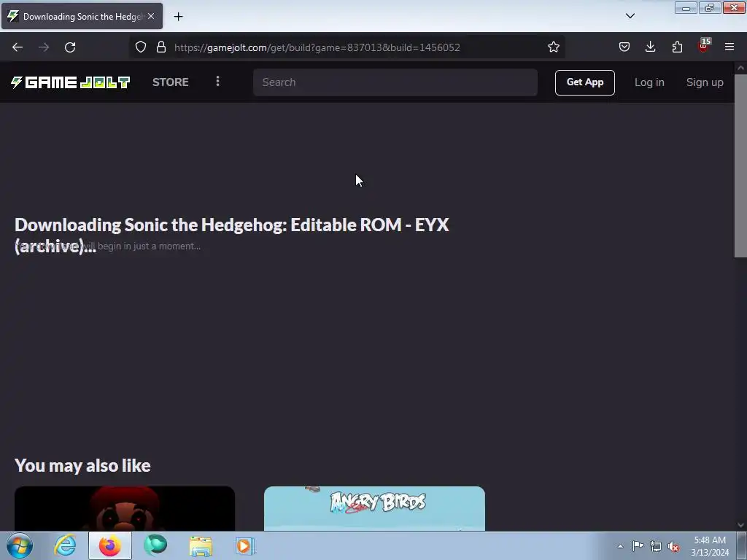747x560 pixels.
Task: Switch to Firefox in the taskbar
Action: tap(110, 545)
